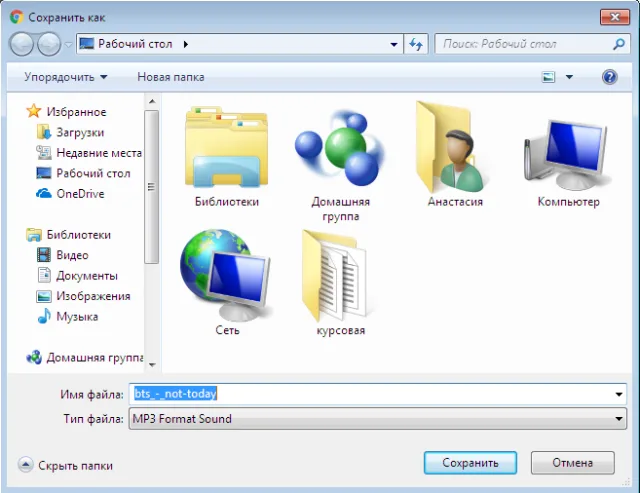Open the view options dropdown arrow
Viewport: 640px width, 493px height.
click(569, 77)
